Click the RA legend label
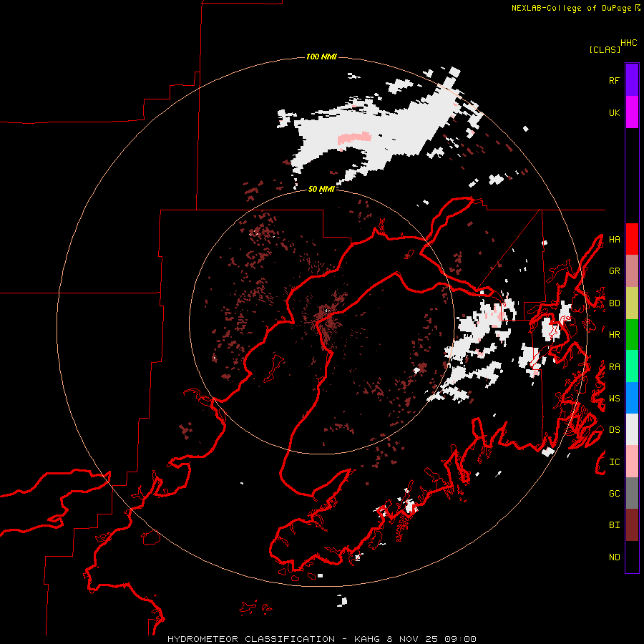This screenshot has height=644, width=644. (x=614, y=367)
